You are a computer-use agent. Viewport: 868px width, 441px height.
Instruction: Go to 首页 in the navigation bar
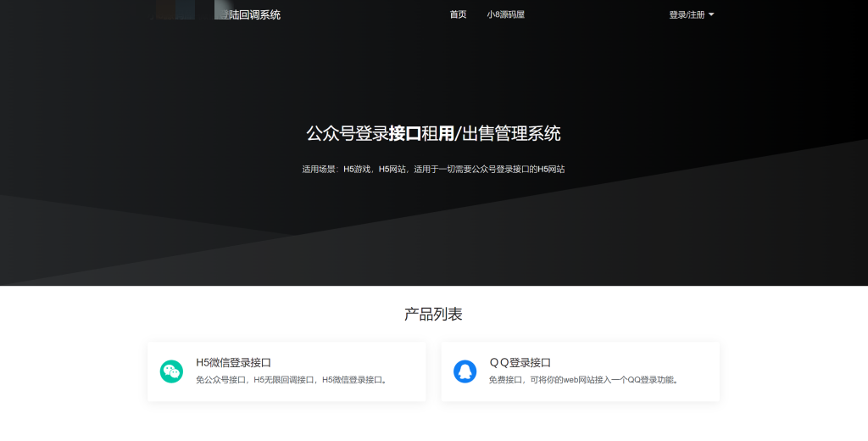(458, 14)
